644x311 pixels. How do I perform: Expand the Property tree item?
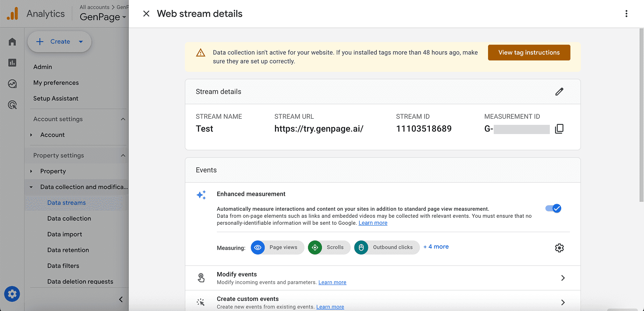click(31, 171)
